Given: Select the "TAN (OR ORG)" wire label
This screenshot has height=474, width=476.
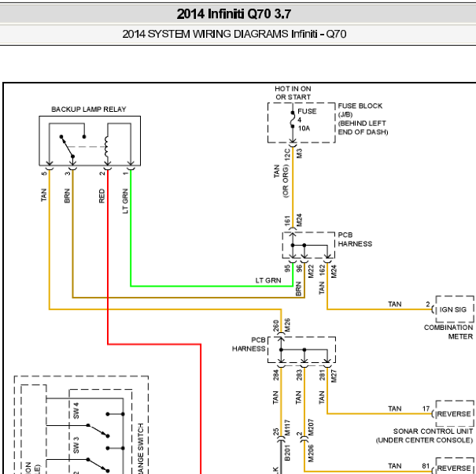Looking at the screenshot, I should (281, 181).
